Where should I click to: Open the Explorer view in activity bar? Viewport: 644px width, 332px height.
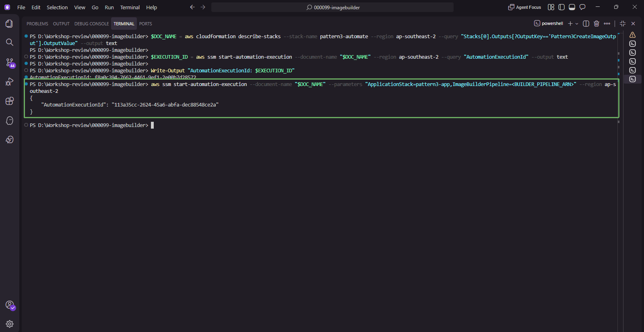[x=9, y=24]
